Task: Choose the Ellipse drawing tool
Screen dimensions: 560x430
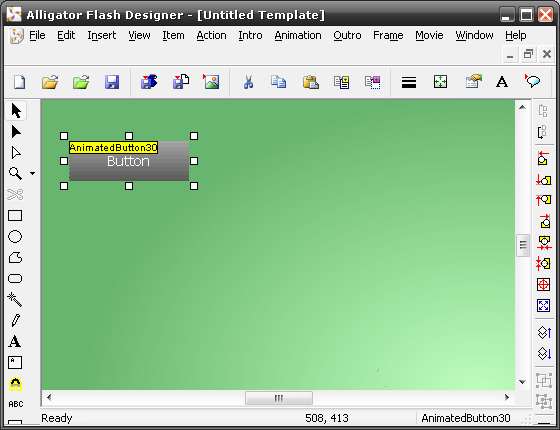Action: [x=15, y=236]
